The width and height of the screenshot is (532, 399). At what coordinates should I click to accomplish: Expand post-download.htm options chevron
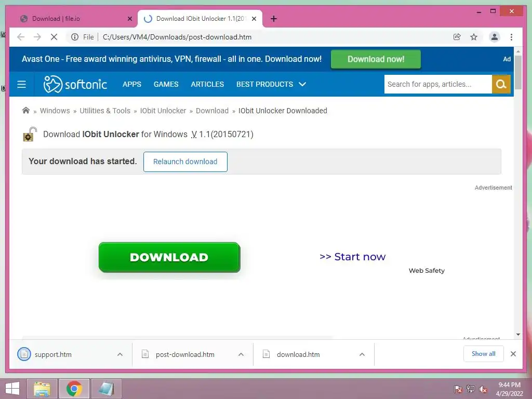[x=241, y=354]
